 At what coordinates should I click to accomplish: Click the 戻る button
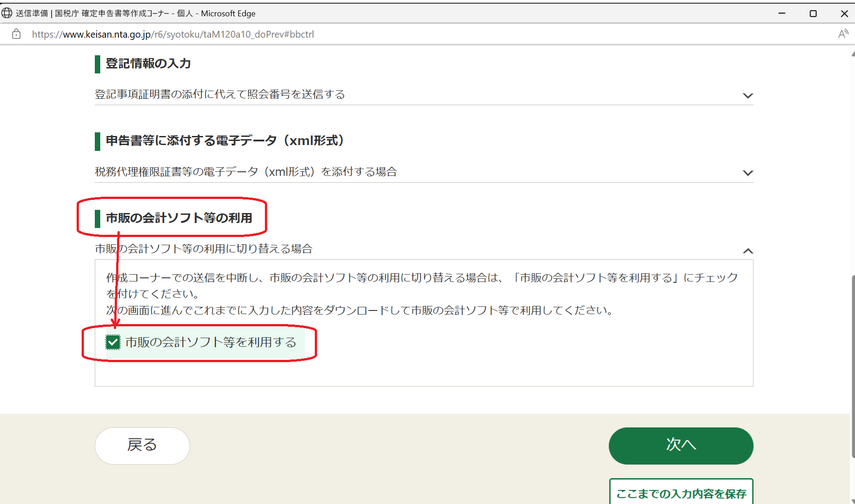point(142,446)
